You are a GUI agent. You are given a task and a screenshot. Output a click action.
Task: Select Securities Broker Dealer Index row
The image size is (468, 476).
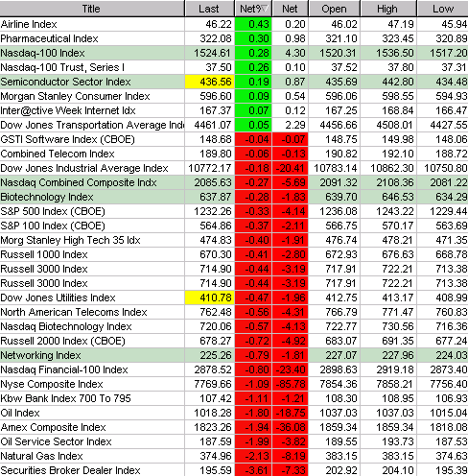click(x=234, y=470)
